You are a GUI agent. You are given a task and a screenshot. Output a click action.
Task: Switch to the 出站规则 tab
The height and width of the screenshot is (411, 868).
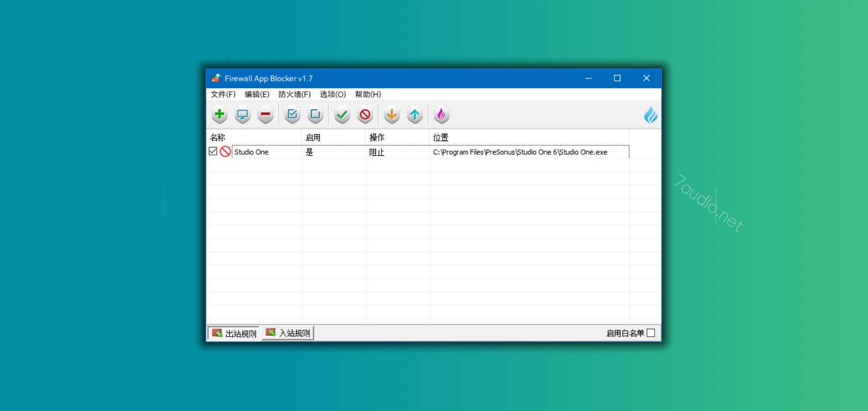233,333
